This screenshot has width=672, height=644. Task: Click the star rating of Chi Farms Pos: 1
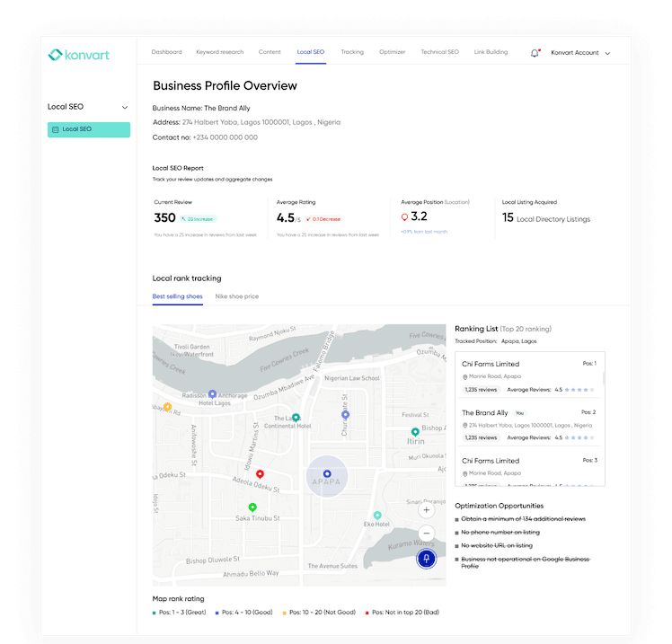tap(579, 390)
